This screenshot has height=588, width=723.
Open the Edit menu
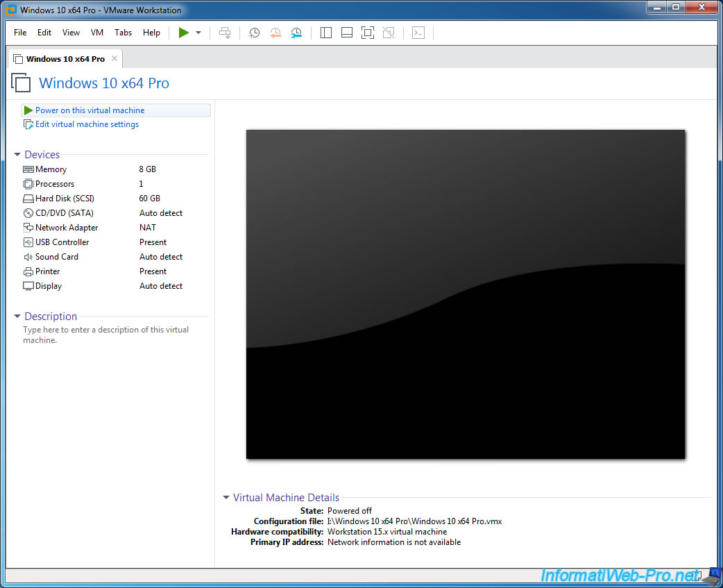tap(44, 33)
